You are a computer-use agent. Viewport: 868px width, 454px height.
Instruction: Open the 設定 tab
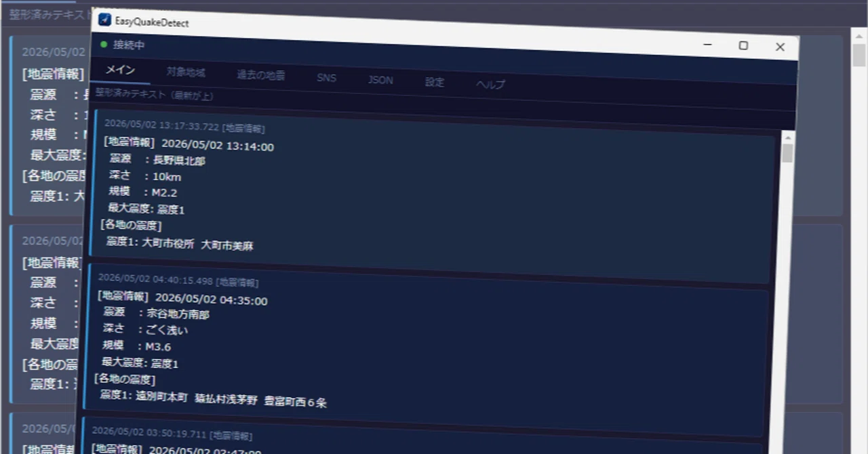tap(435, 82)
